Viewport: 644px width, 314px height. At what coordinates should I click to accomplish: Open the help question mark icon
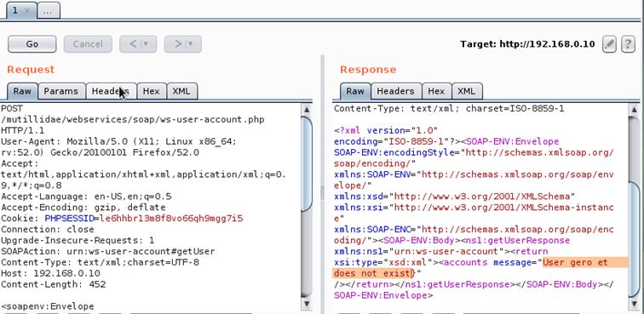click(628, 44)
